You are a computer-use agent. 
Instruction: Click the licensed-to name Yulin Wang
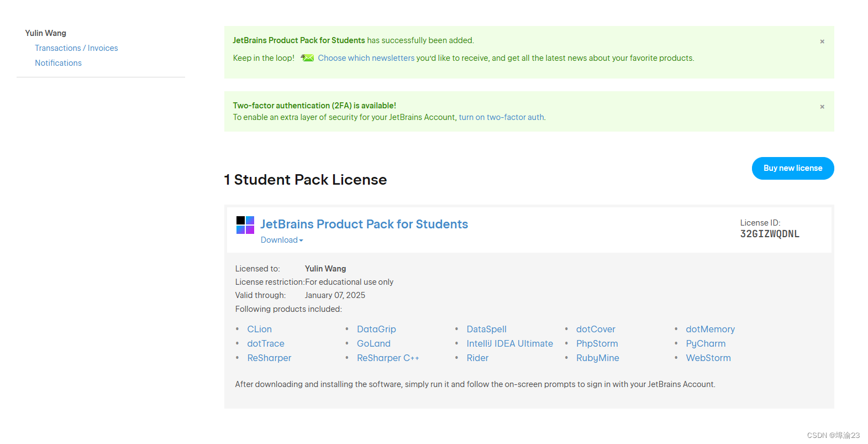[x=325, y=269]
